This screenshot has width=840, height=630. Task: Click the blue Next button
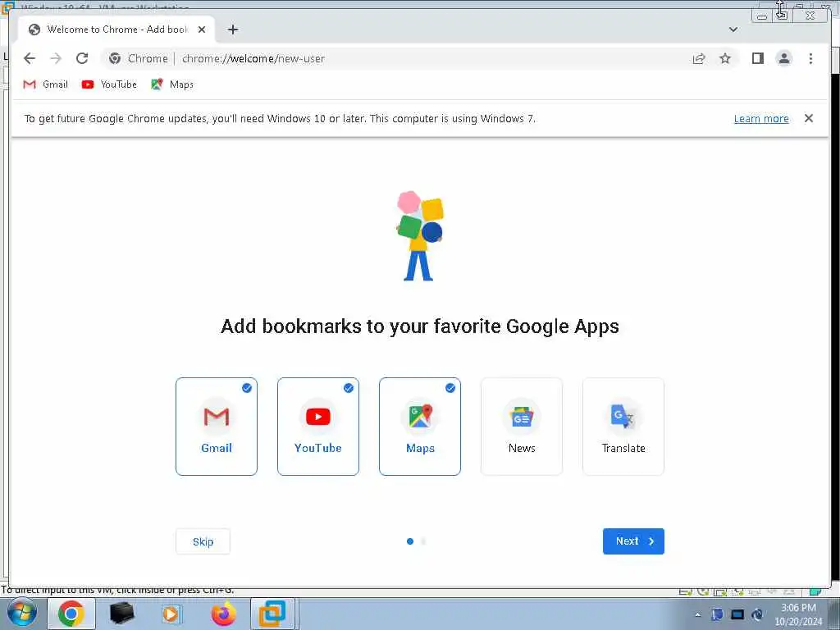pos(633,541)
